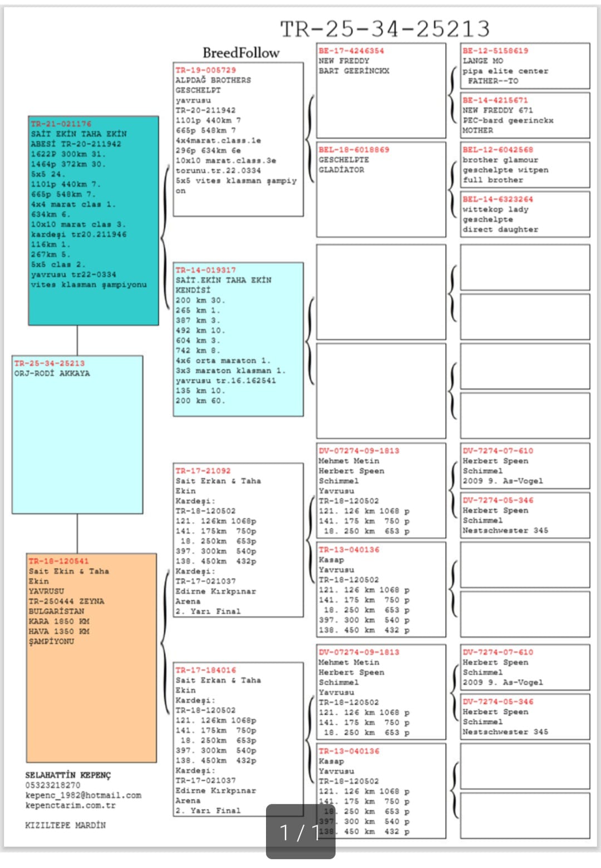This screenshot has width=601, height=868.
Task: Select the BEL-14-6323264 Wittekop Lady box
Action: point(525,214)
